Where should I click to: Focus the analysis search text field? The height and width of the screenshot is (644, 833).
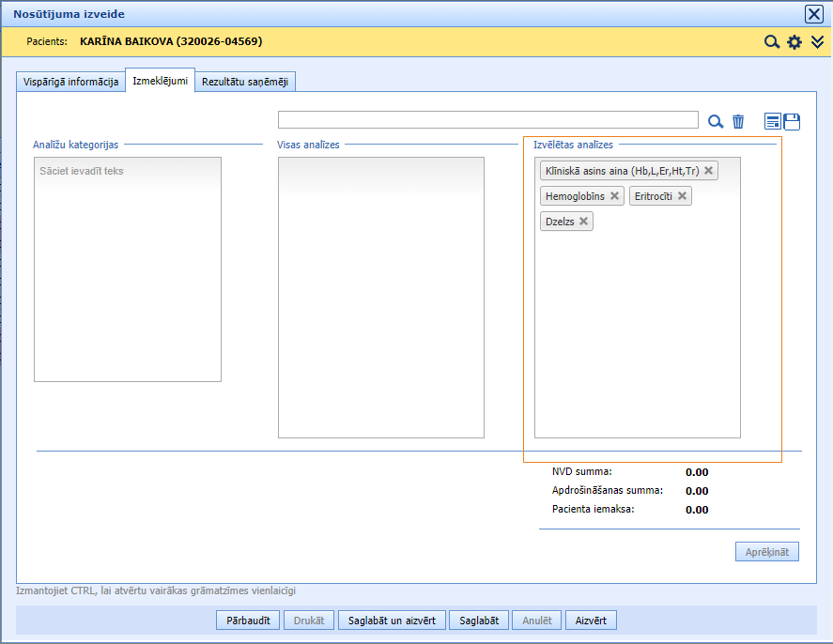(x=487, y=120)
